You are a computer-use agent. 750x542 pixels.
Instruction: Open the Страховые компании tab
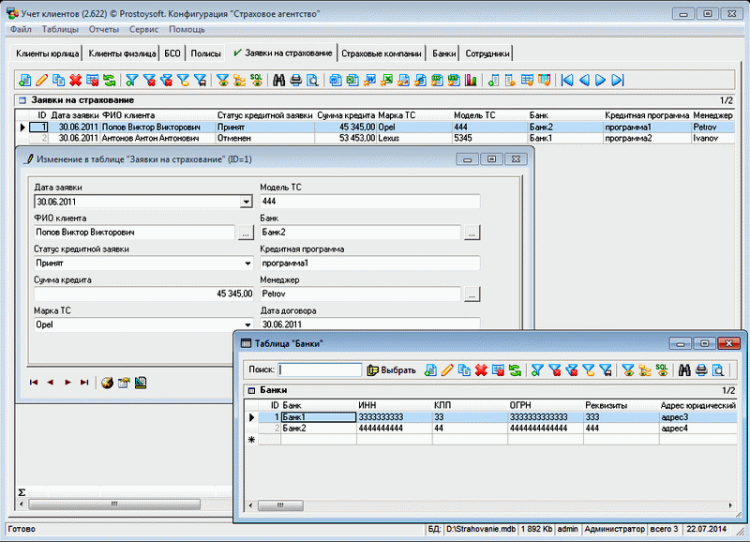(381, 53)
